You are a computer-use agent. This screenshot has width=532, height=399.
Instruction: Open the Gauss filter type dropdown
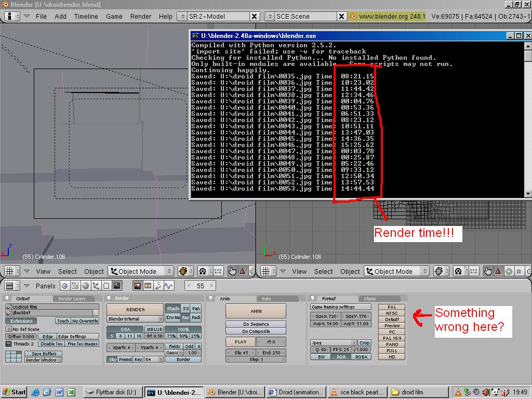(175, 353)
